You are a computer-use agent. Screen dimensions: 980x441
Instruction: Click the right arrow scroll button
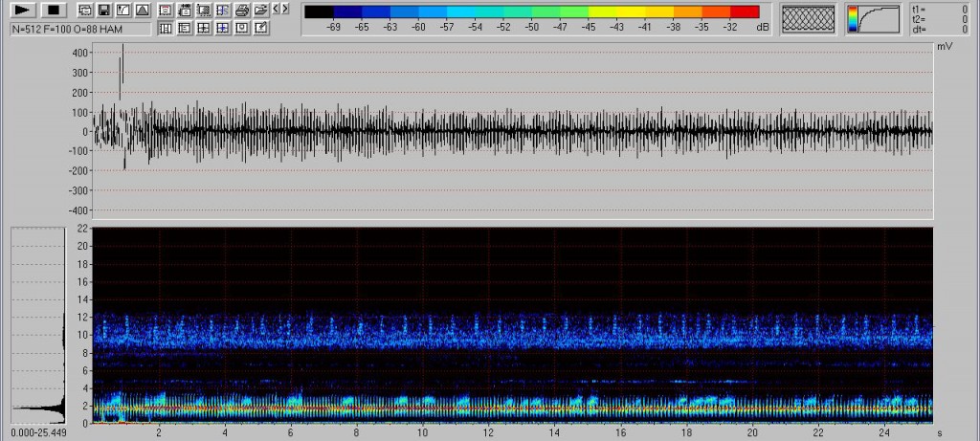tap(285, 8)
